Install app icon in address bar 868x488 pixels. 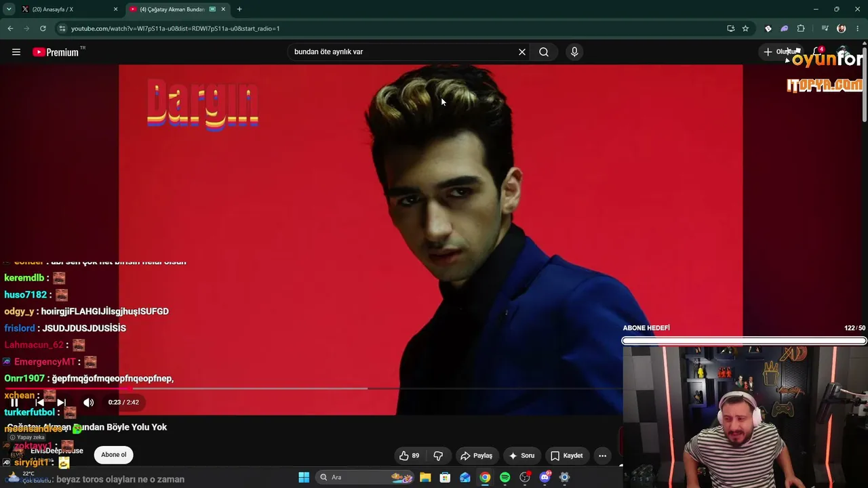730,28
